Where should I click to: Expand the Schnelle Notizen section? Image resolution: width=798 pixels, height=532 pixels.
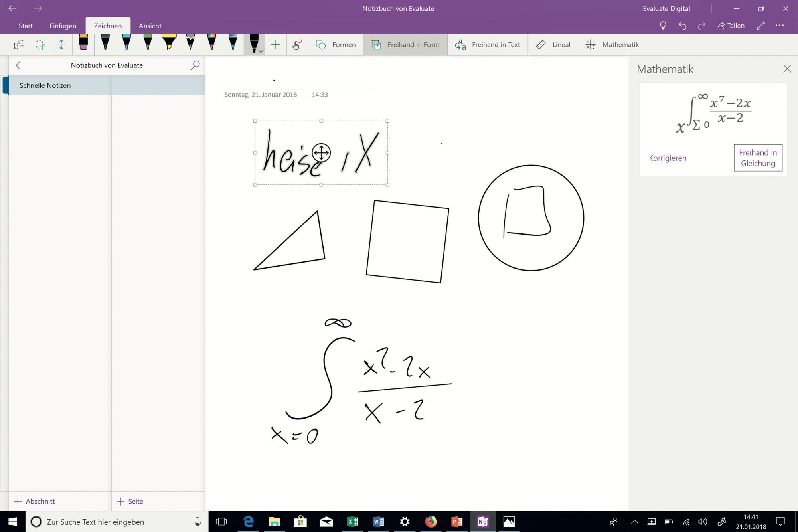coord(45,85)
